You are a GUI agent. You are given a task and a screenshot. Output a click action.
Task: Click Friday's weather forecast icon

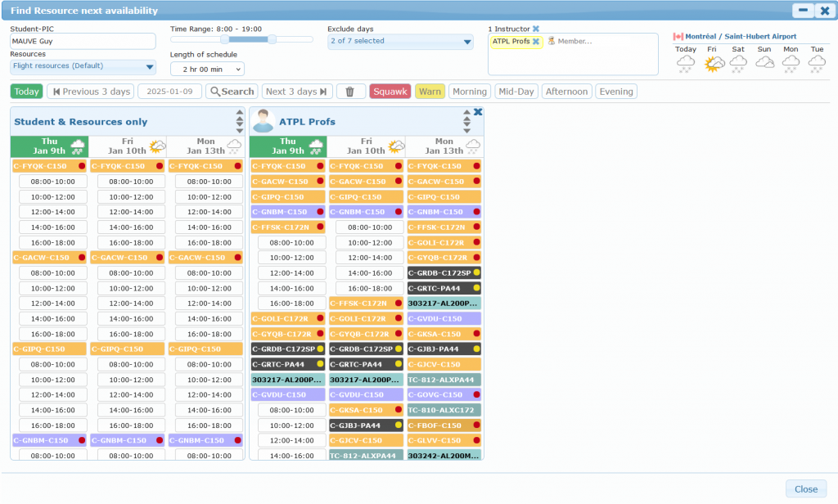pyautogui.click(x=713, y=63)
